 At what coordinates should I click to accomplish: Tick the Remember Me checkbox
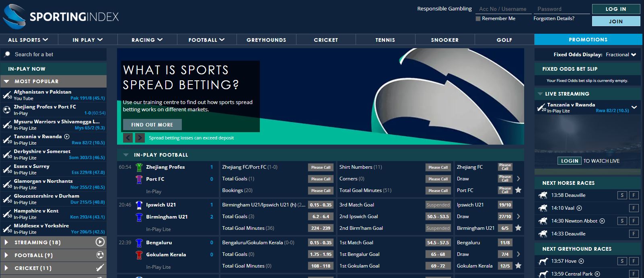click(478, 18)
